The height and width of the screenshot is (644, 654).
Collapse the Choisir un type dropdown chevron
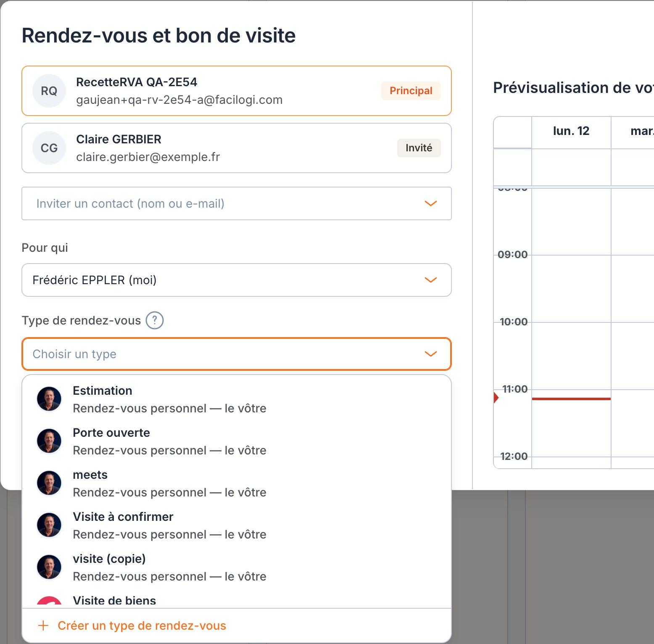431,354
